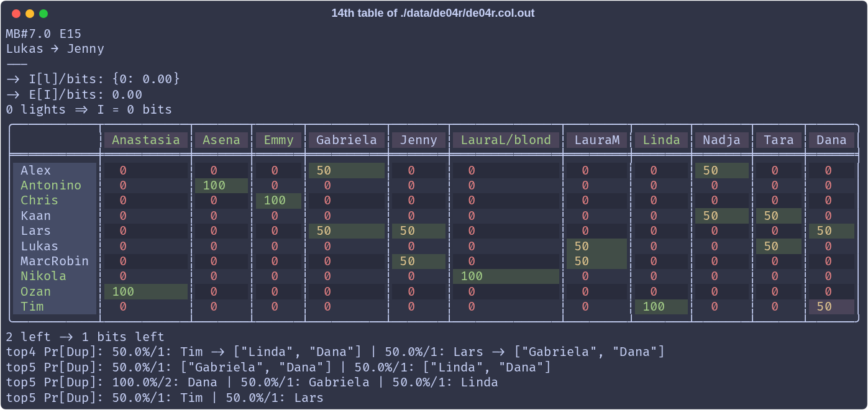The height and width of the screenshot is (410, 868).
Task: Click the 0 cell for Tim/Anastasia
Action: (146, 306)
